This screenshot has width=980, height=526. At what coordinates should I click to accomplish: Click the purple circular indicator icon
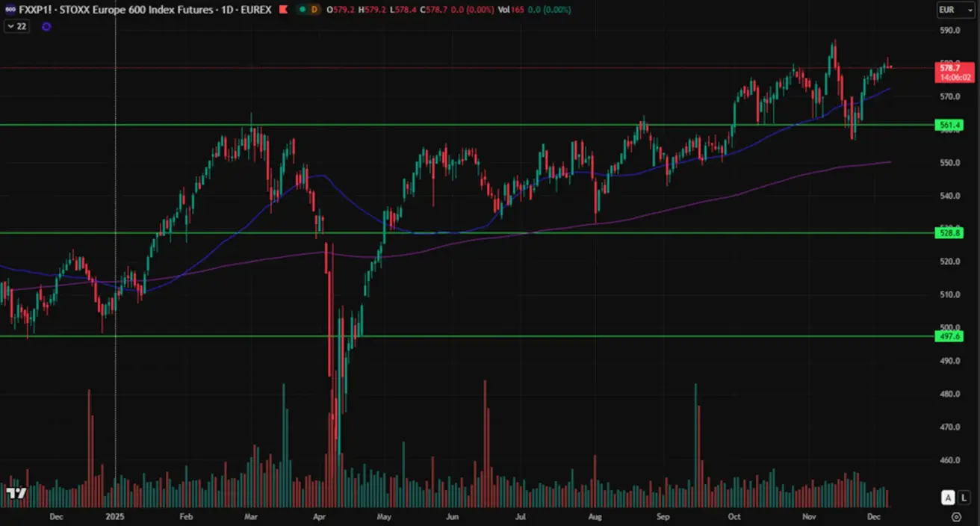tap(46, 26)
